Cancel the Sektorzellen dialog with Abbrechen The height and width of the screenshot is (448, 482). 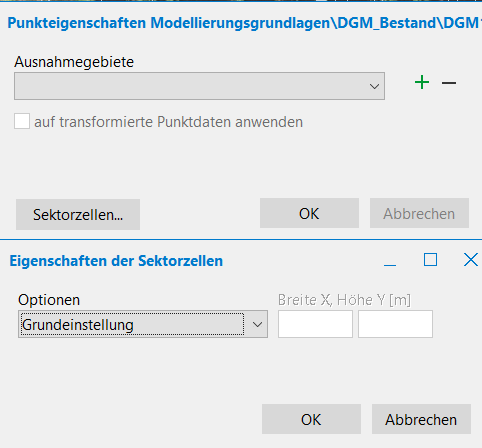coord(421,419)
